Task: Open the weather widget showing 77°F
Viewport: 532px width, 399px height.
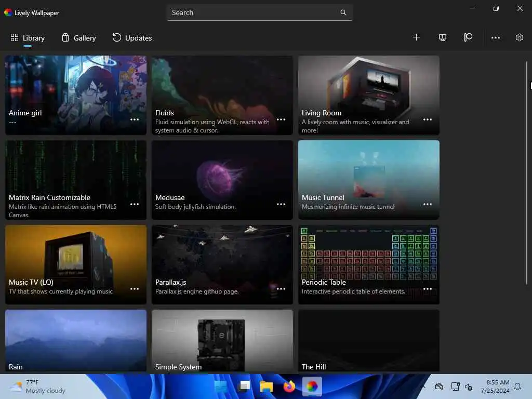Action: pos(37,387)
